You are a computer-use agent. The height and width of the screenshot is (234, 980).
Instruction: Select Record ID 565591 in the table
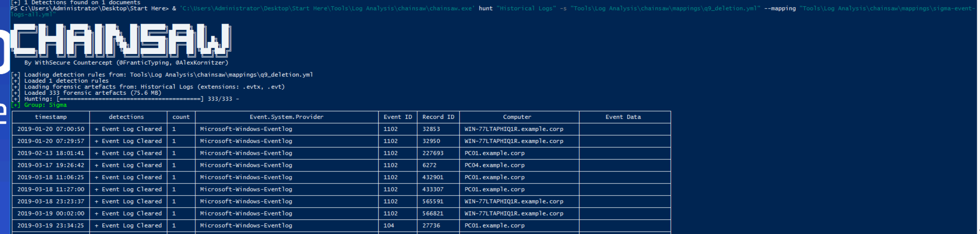[x=433, y=201]
